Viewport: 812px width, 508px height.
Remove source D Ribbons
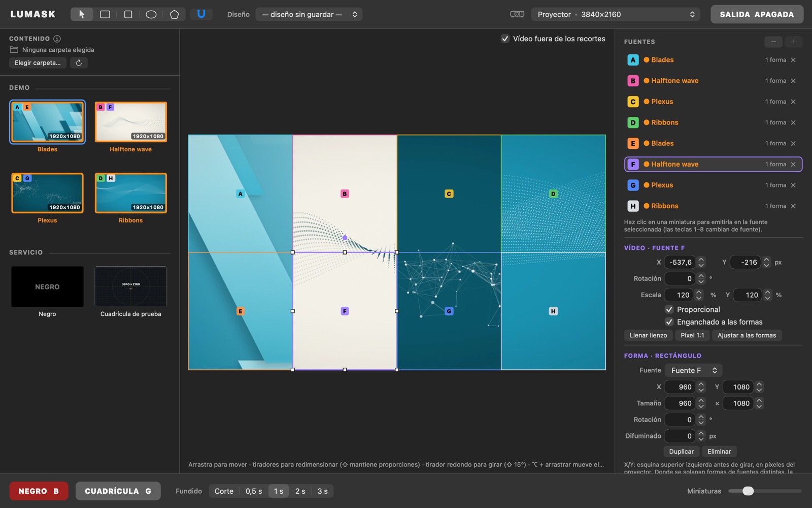[793, 122]
